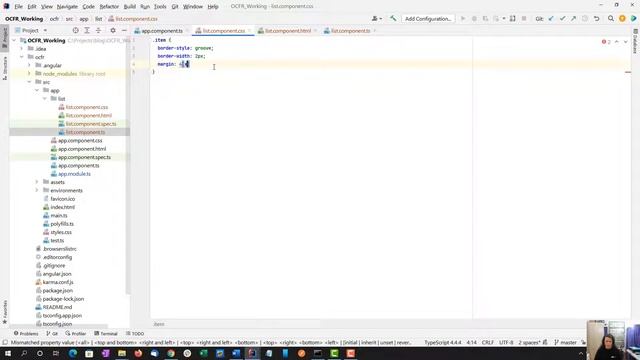Screen dimensions: 640x360
Task: Open the Git tool window at bottom
Action: pos(52,333)
